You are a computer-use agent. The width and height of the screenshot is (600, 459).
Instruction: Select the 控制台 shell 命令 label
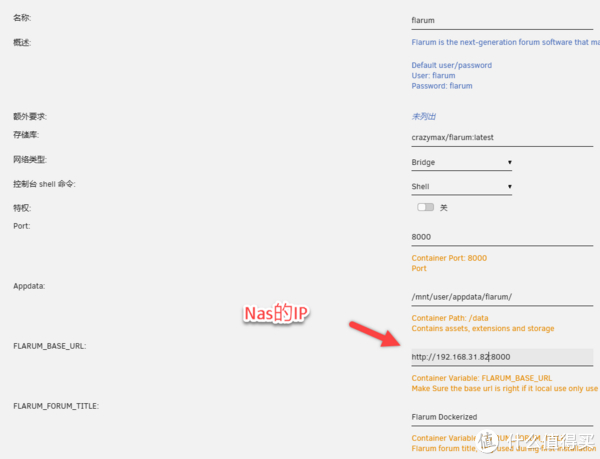pyautogui.click(x=44, y=185)
